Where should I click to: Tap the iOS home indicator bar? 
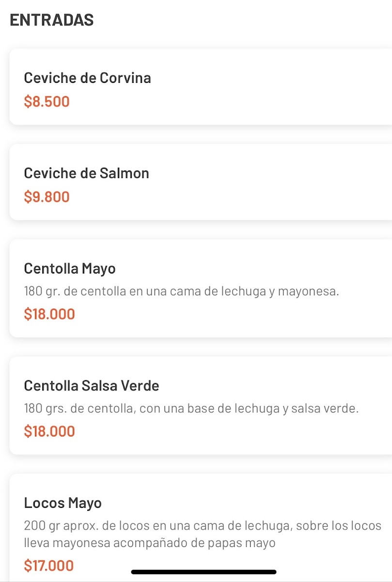204,572
